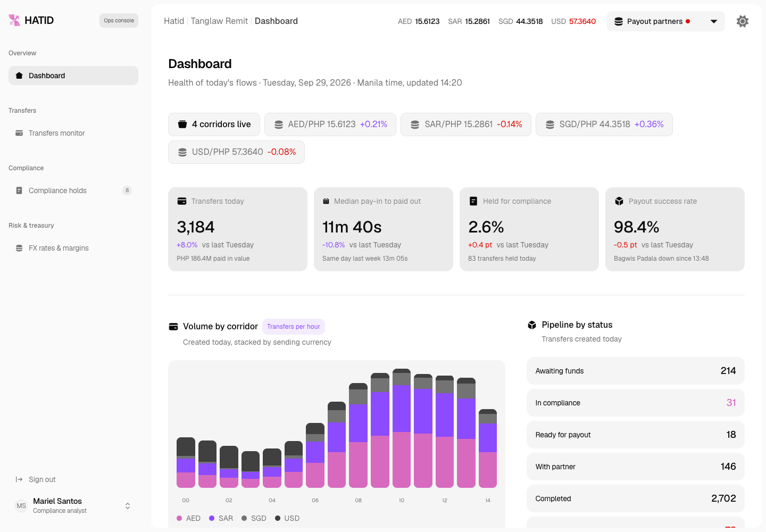Click the Sign out arrow icon
Image resolution: width=766 pixels, height=532 pixels.
19,479
